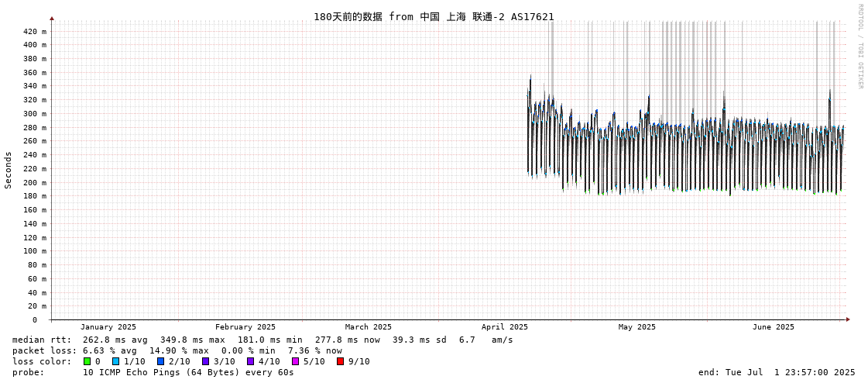Select the purple 4/10 loss color swatch
868x383 pixels.
pyautogui.click(x=250, y=361)
